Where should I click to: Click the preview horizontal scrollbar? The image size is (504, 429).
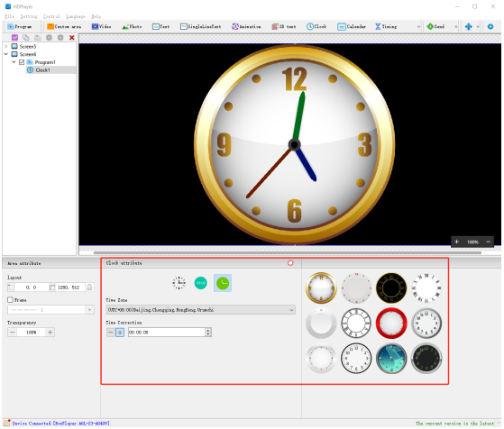tap(288, 252)
